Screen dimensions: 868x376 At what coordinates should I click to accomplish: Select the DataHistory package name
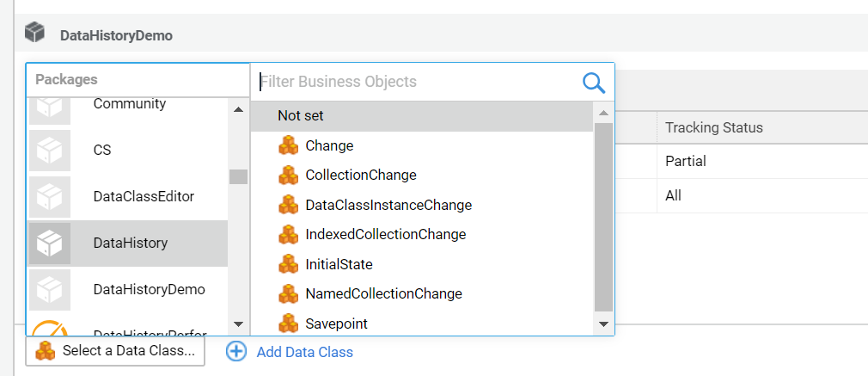[131, 243]
